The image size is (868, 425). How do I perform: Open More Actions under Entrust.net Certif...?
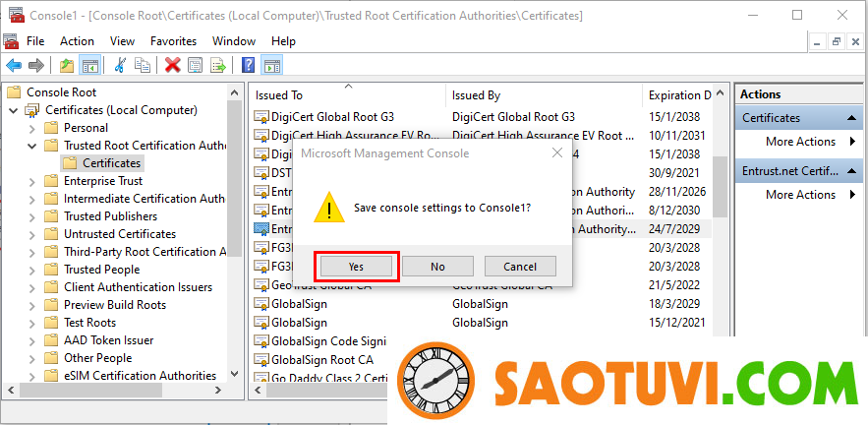tap(800, 195)
